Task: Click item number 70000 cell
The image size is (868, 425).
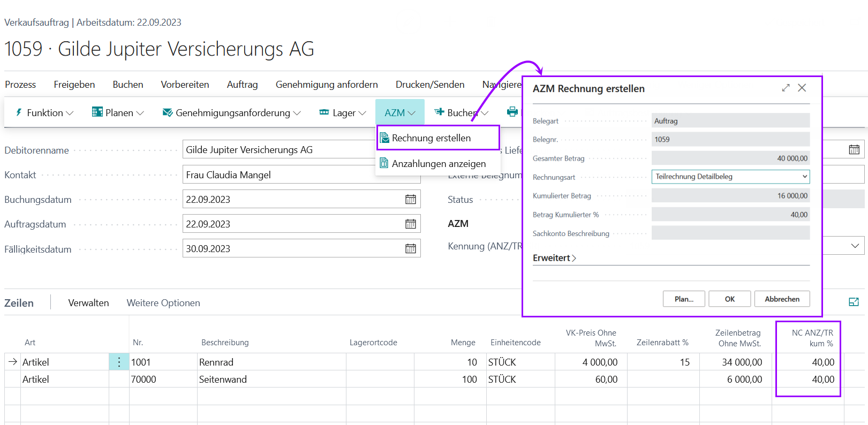Action: point(163,379)
